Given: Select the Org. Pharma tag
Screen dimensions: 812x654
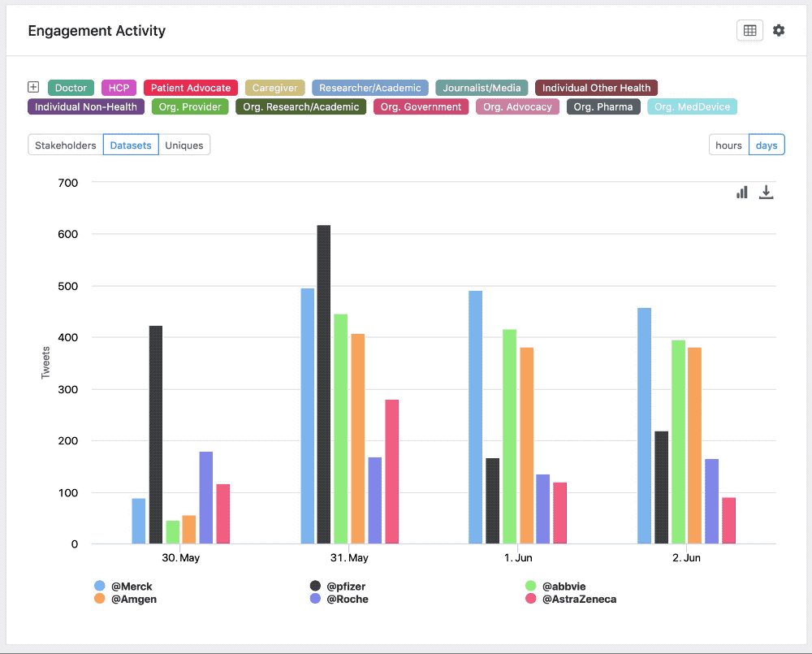Looking at the screenshot, I should [x=603, y=106].
